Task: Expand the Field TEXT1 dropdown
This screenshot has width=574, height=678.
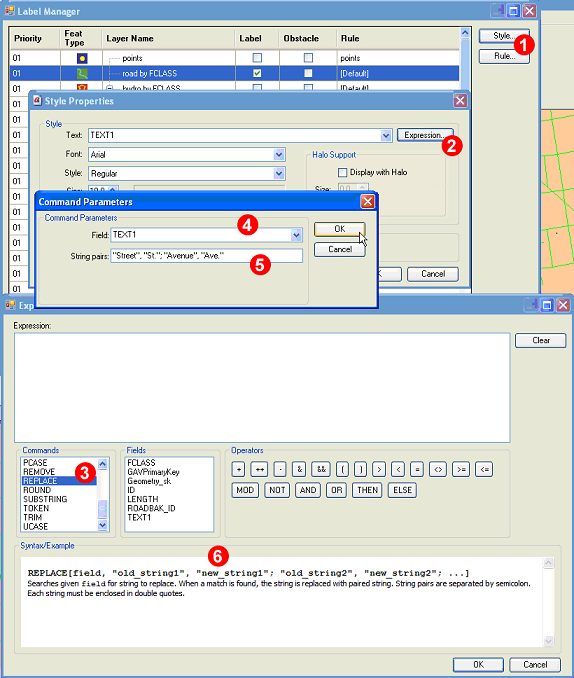Action: (x=296, y=235)
